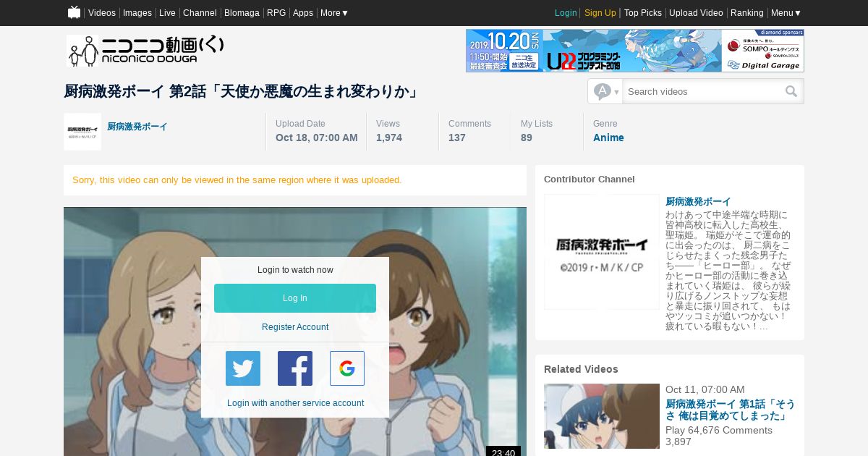Click the Contributor Channel heading
Viewport: 868px width, 456px height.
pyautogui.click(x=590, y=180)
